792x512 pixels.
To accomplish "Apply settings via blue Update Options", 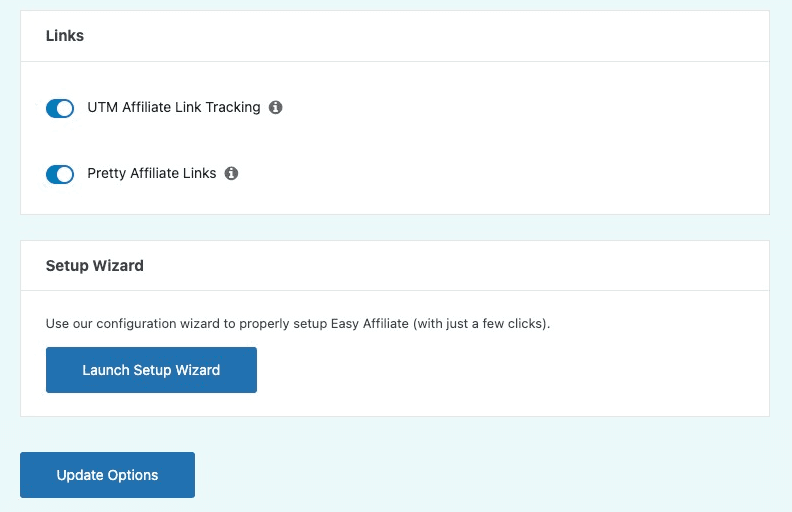I will [x=108, y=475].
